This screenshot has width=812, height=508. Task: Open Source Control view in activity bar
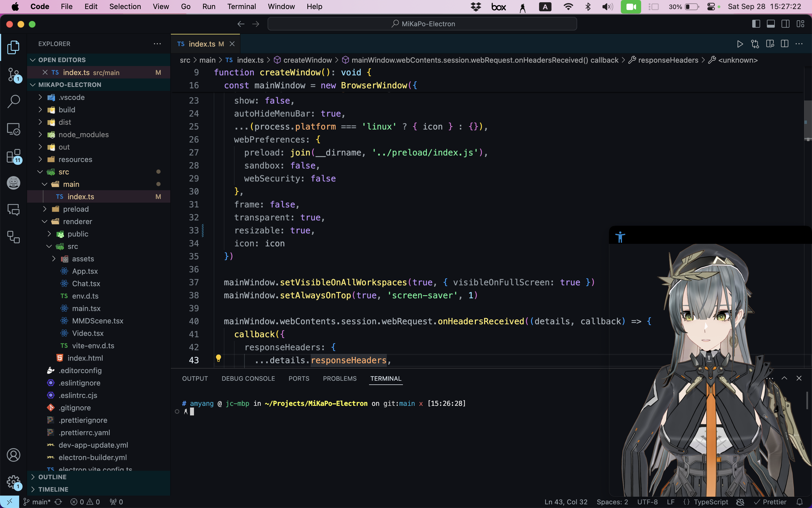pyautogui.click(x=14, y=75)
